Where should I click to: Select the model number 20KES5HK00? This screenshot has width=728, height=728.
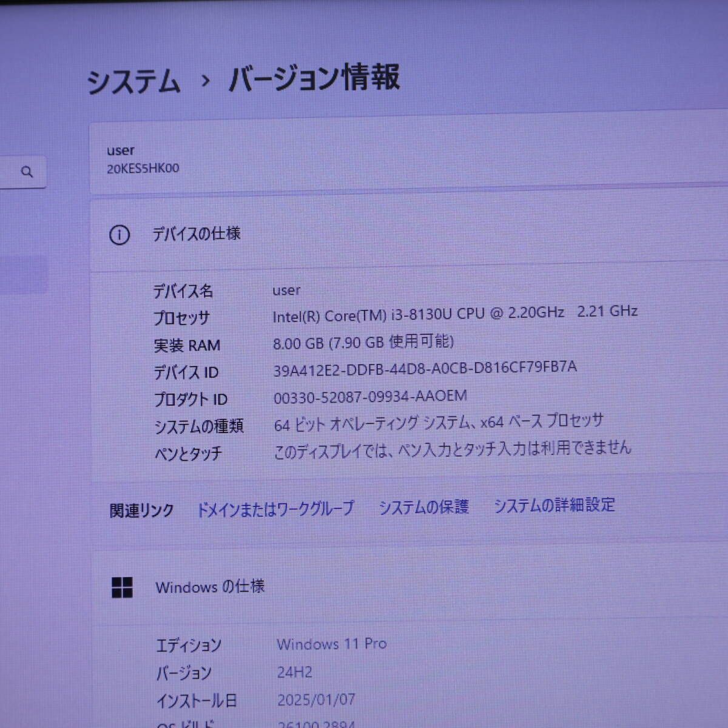tap(143, 169)
